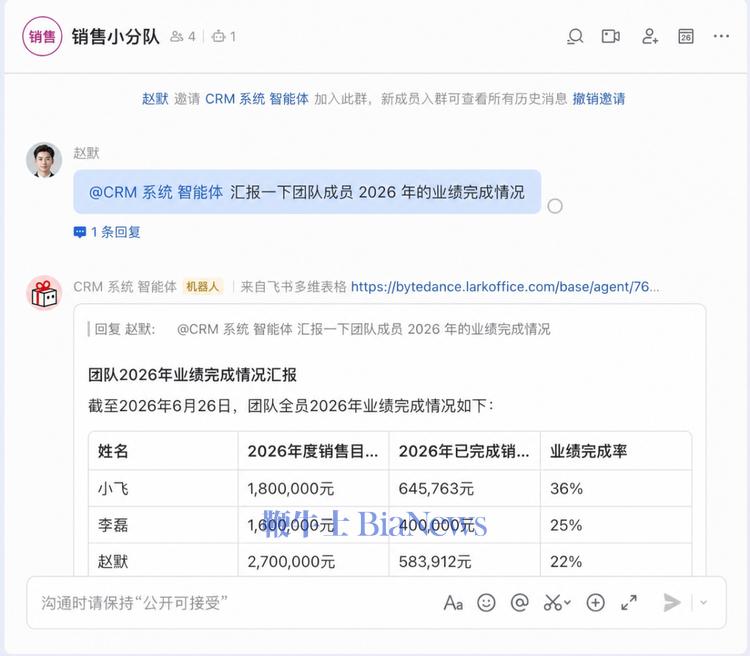The width and height of the screenshot is (750, 656).
Task: Select the 22% cell
Action: pyautogui.click(x=616, y=561)
